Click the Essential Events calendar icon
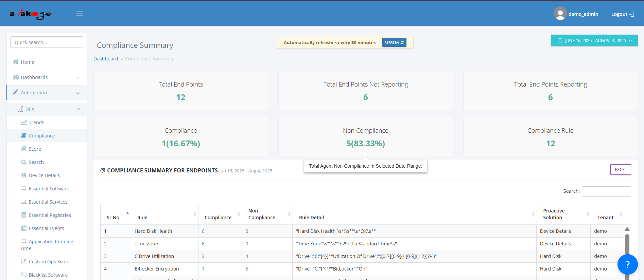 click(x=24, y=228)
